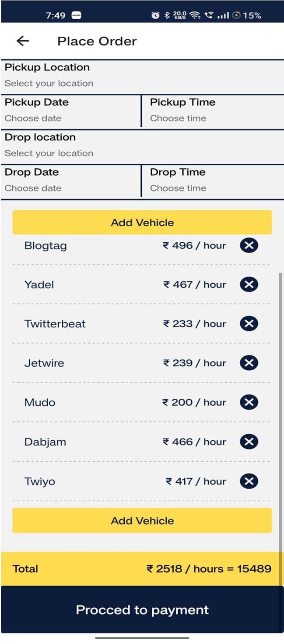
Task: Select the Drop location field
Action: (142, 146)
